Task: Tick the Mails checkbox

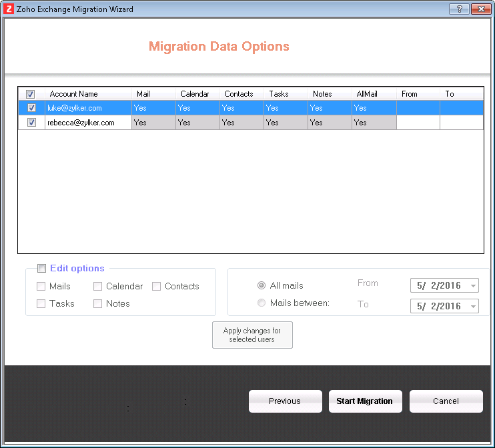Action: tap(41, 287)
